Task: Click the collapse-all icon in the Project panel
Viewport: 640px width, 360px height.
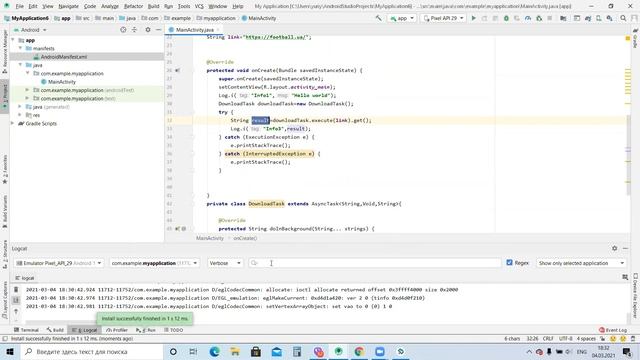Action: click(134, 30)
